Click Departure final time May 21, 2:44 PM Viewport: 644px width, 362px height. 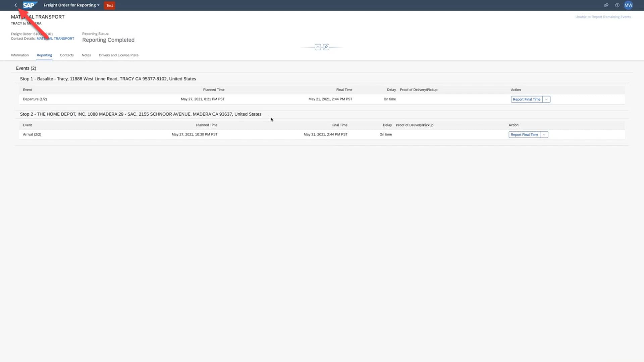[x=330, y=99]
